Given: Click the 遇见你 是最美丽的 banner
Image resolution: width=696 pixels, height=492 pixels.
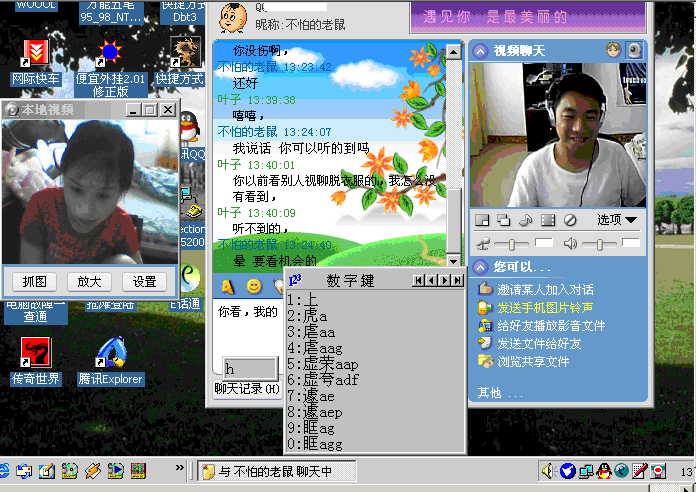Looking at the screenshot, I should [x=528, y=17].
